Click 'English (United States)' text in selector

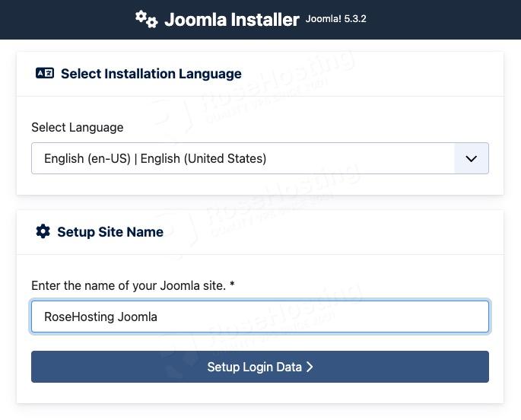point(203,159)
